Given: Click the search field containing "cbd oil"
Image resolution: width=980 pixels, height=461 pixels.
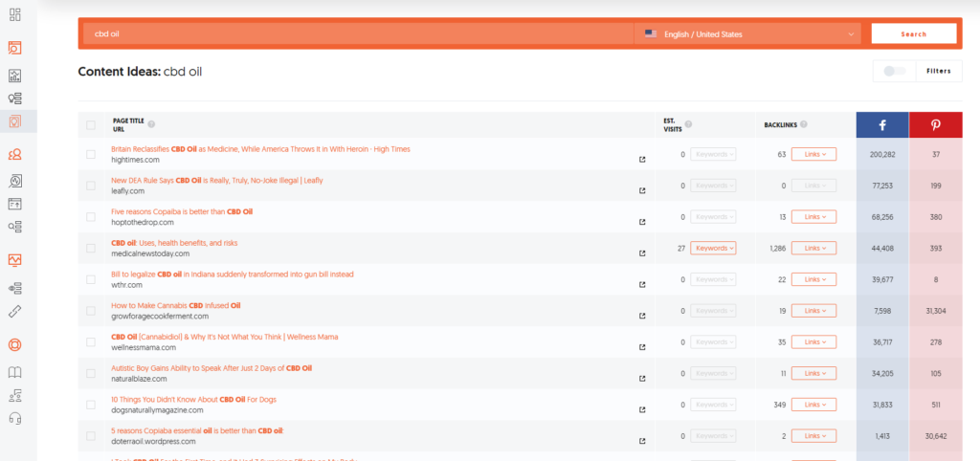Looking at the screenshot, I should click(x=356, y=34).
